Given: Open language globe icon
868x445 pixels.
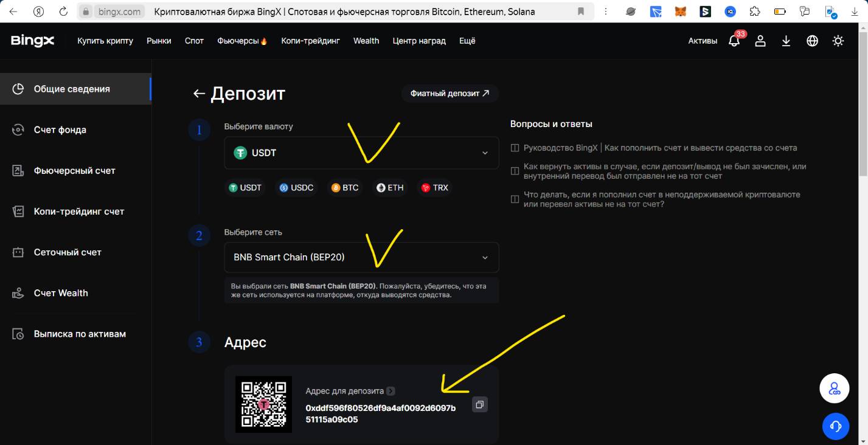Looking at the screenshot, I should 812,41.
